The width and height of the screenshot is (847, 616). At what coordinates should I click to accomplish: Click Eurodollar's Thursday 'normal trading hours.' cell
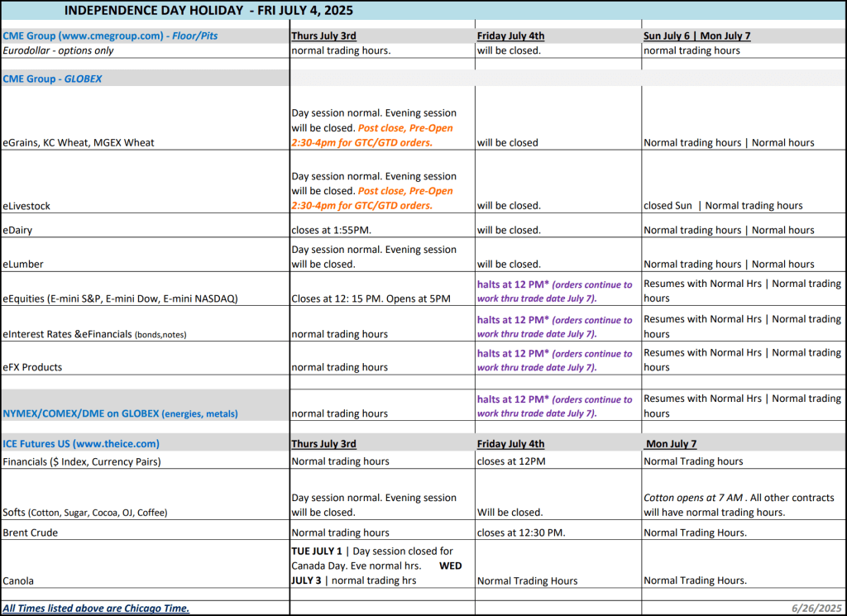coord(341,50)
